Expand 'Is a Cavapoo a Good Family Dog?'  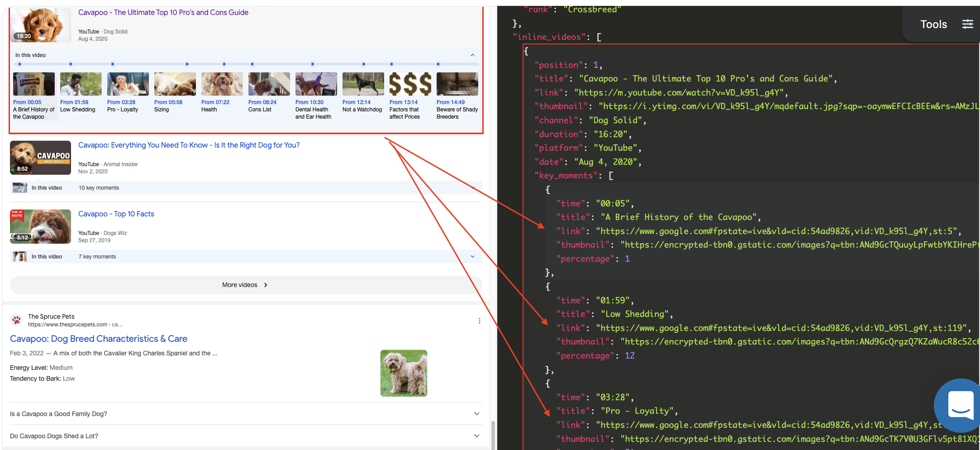(x=476, y=413)
